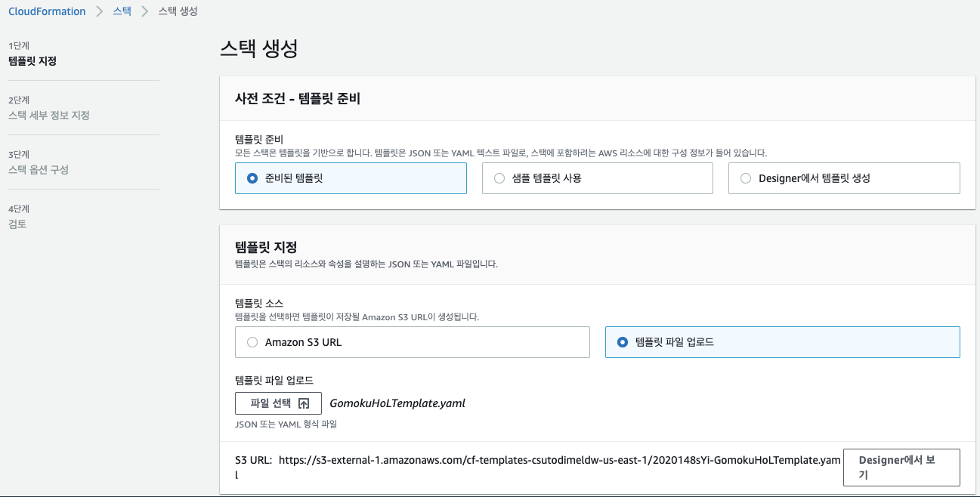Click the 스택 생성 breadcrumb text
Screen dimensions: 980x497
(179, 11)
